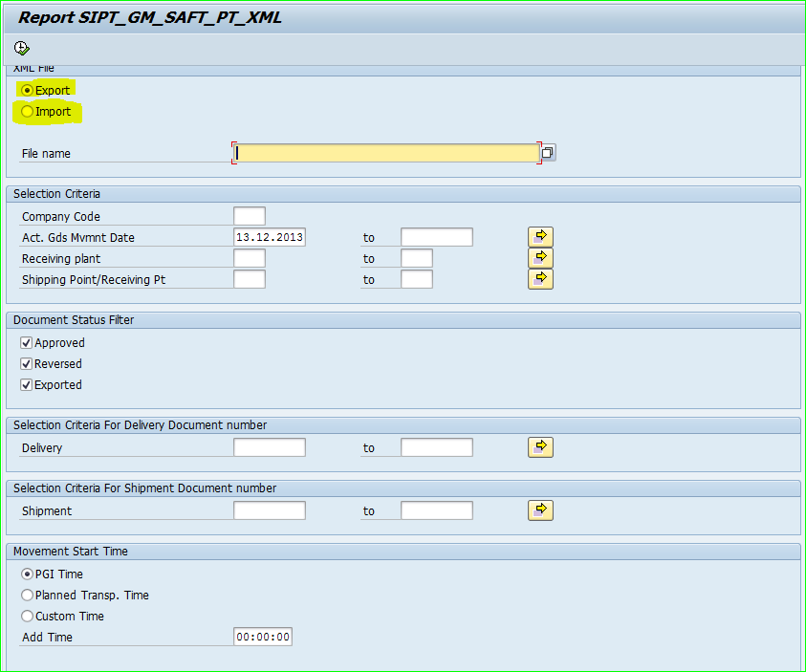This screenshot has width=806, height=672.
Task: Open multiple selection for Receiving plant
Action: click(x=540, y=258)
